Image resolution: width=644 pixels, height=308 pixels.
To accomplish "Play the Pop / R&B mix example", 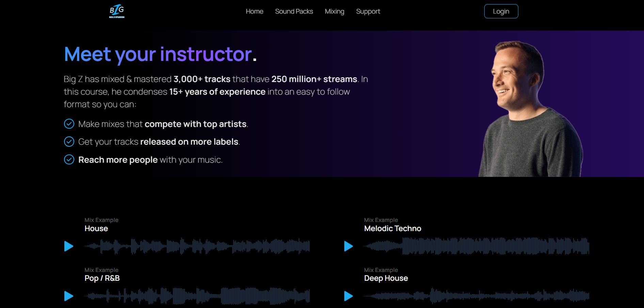I will (x=68, y=296).
